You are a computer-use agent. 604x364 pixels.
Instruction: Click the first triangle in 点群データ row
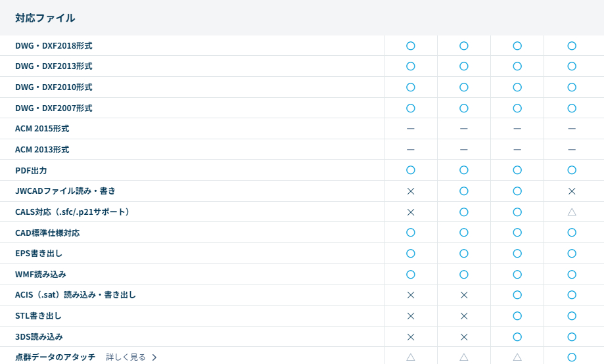[x=411, y=357]
